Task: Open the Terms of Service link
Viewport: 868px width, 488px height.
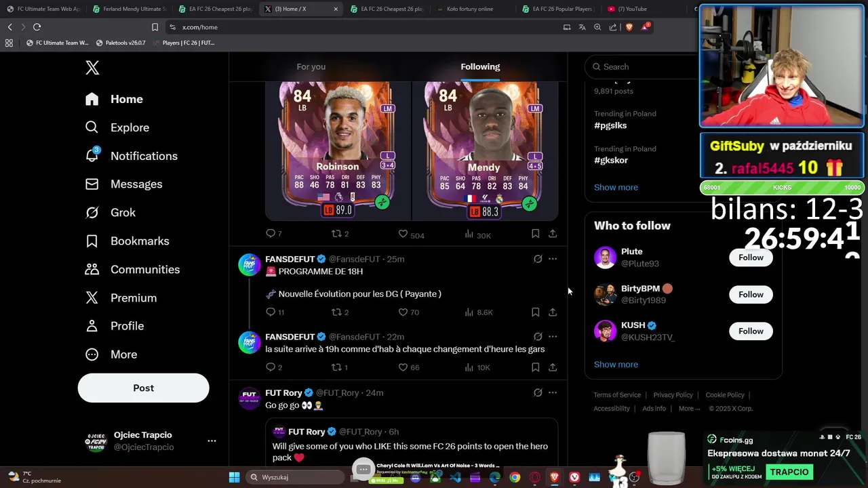Action: point(617,395)
